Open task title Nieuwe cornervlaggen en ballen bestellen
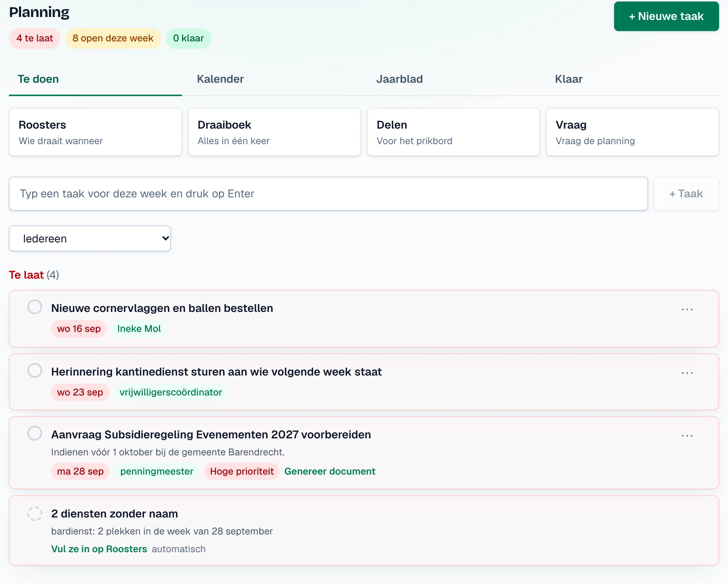 [x=162, y=308]
